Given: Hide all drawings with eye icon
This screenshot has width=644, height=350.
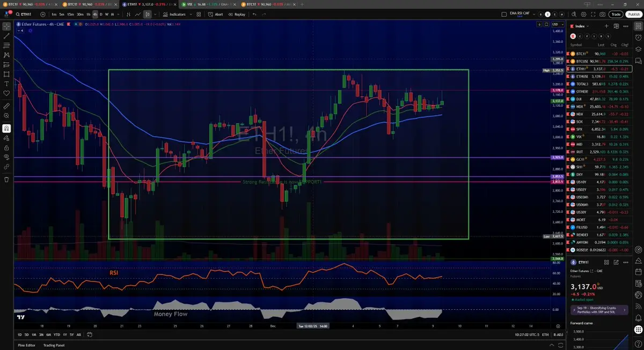Looking at the screenshot, I should coord(6,157).
